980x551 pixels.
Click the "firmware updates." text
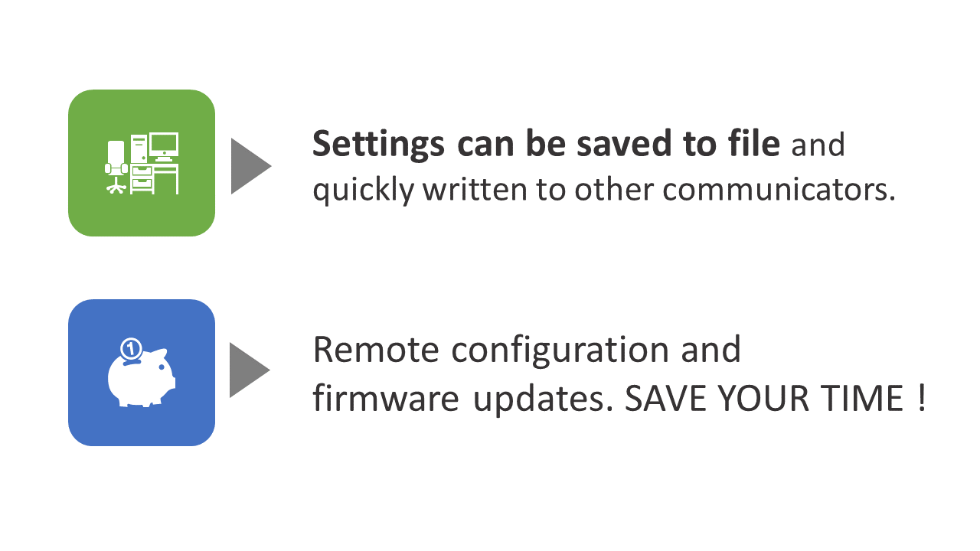(x=463, y=399)
